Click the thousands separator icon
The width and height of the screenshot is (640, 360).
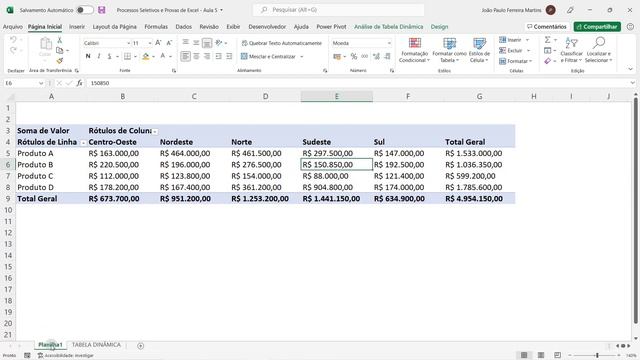364,56
